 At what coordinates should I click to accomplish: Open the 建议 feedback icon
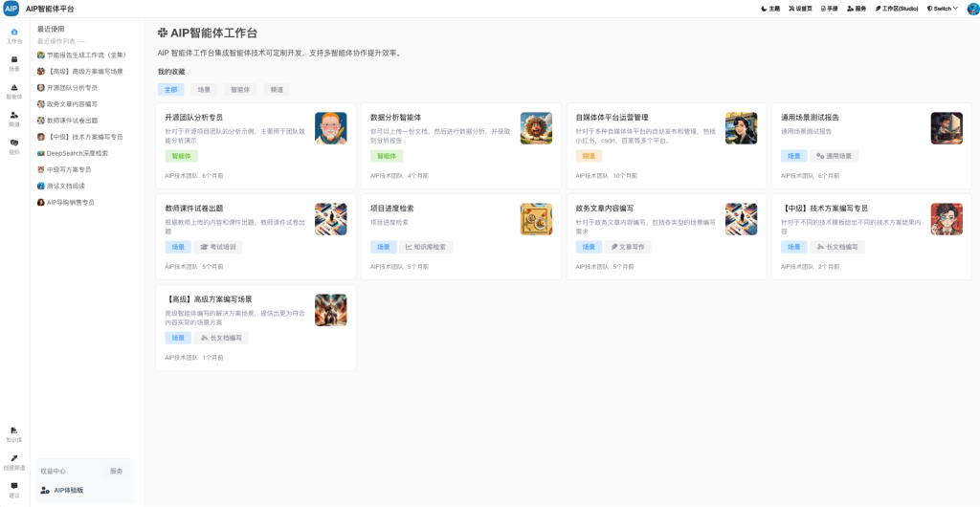coord(13,490)
